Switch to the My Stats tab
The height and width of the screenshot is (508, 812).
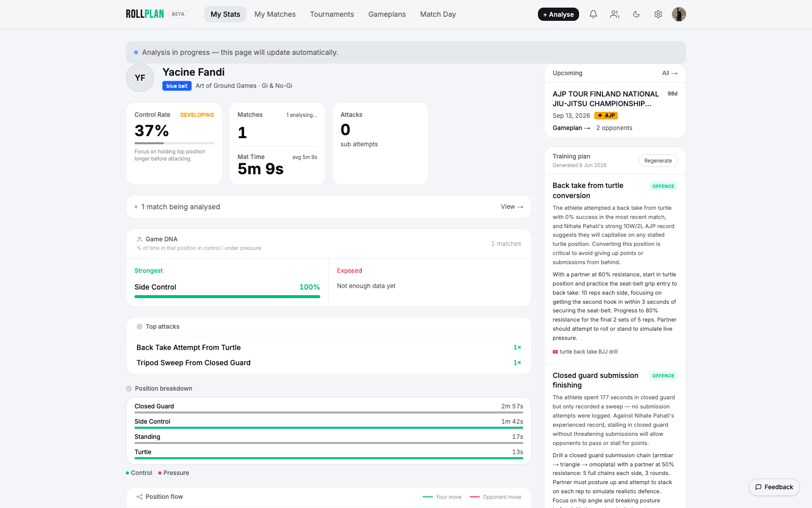(225, 14)
